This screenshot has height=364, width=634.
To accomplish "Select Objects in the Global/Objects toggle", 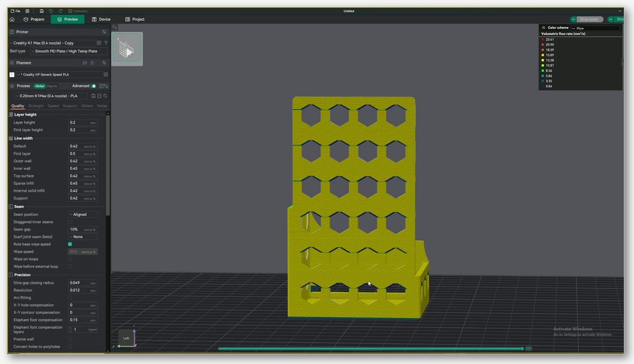I will pyautogui.click(x=52, y=86).
